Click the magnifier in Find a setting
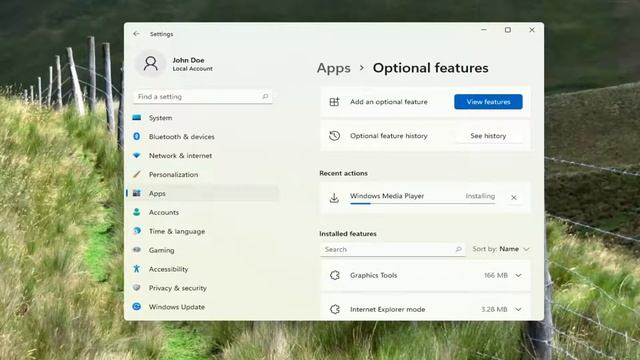The width and height of the screenshot is (640, 360). point(265,97)
